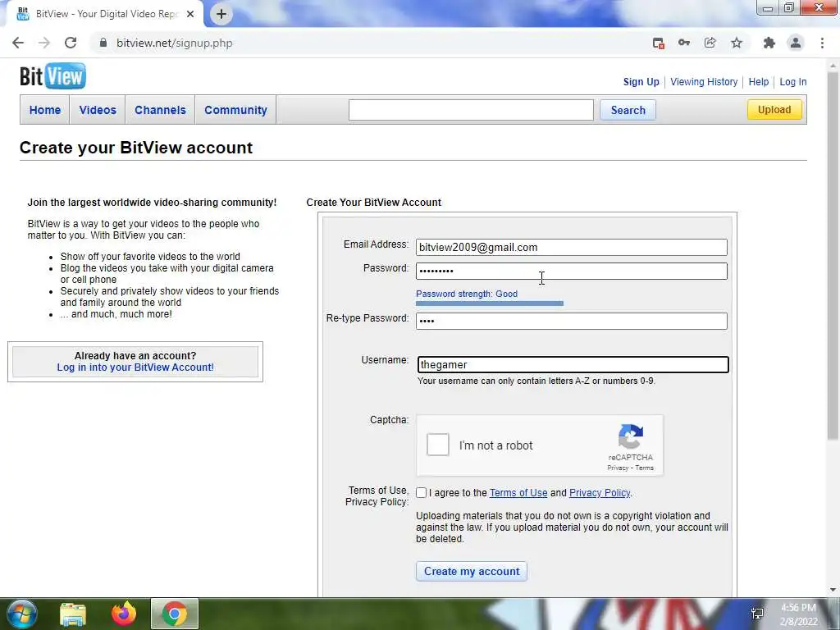This screenshot has width=840, height=630.
Task: Click the BitView logo
Action: [x=52, y=76]
